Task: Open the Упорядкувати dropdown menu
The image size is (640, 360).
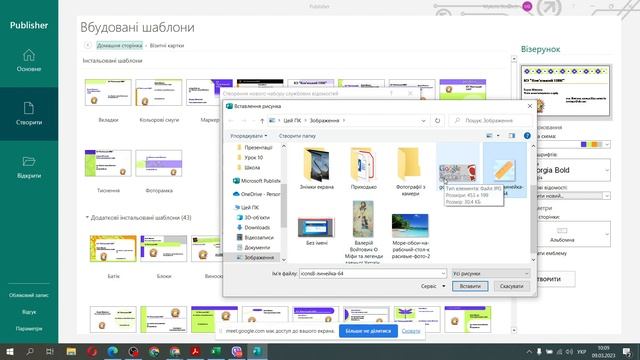Action: point(249,136)
